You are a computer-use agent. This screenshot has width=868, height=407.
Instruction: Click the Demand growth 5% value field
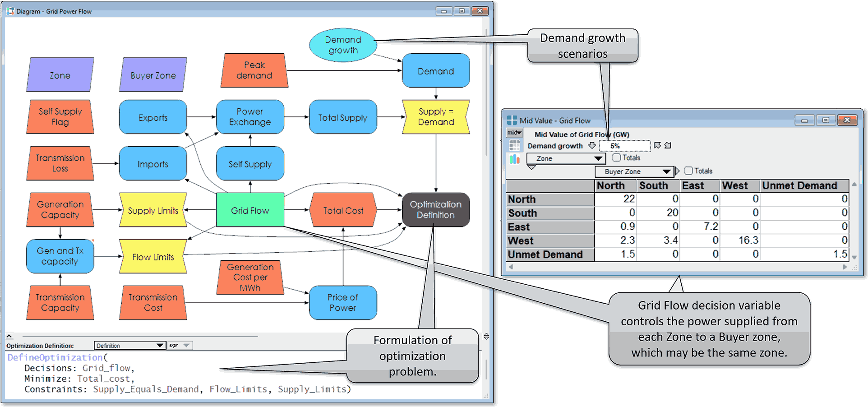point(625,146)
